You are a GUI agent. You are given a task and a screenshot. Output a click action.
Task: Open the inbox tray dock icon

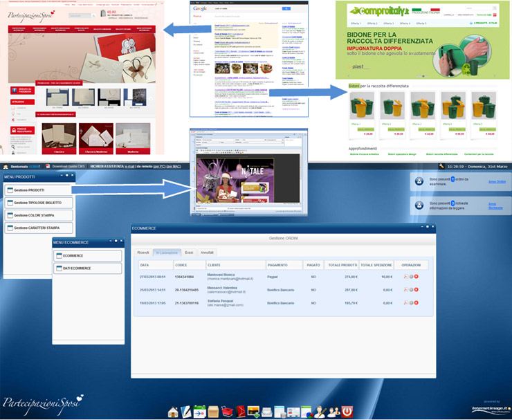click(x=267, y=412)
